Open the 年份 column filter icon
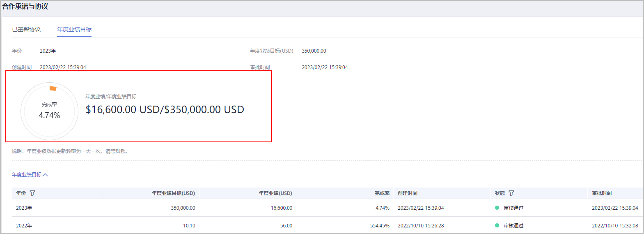The image size is (644, 234). pos(32,193)
